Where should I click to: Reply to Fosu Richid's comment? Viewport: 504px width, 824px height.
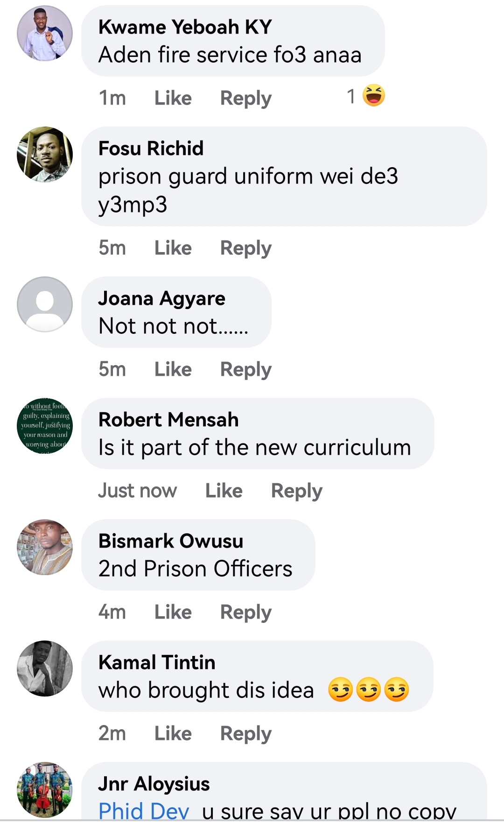pos(246,248)
